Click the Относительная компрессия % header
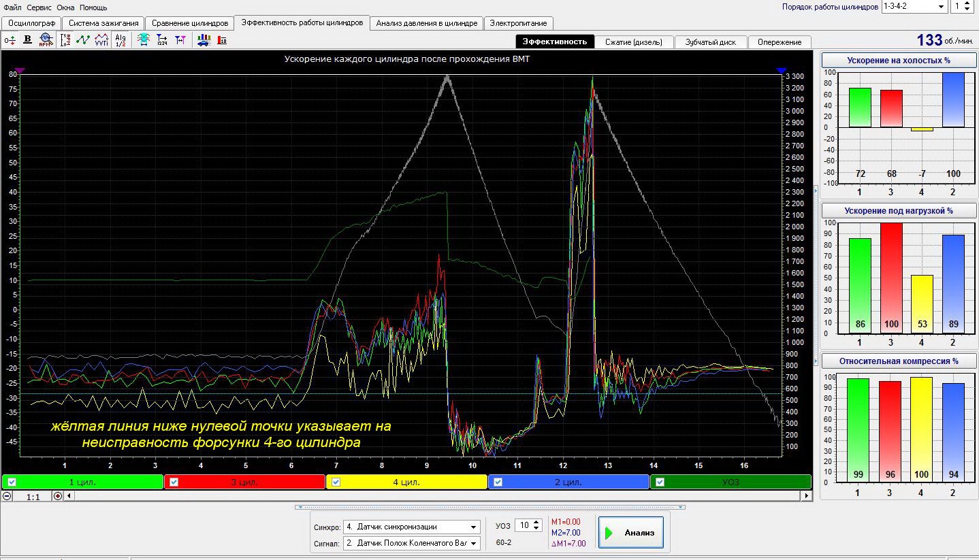 click(899, 361)
